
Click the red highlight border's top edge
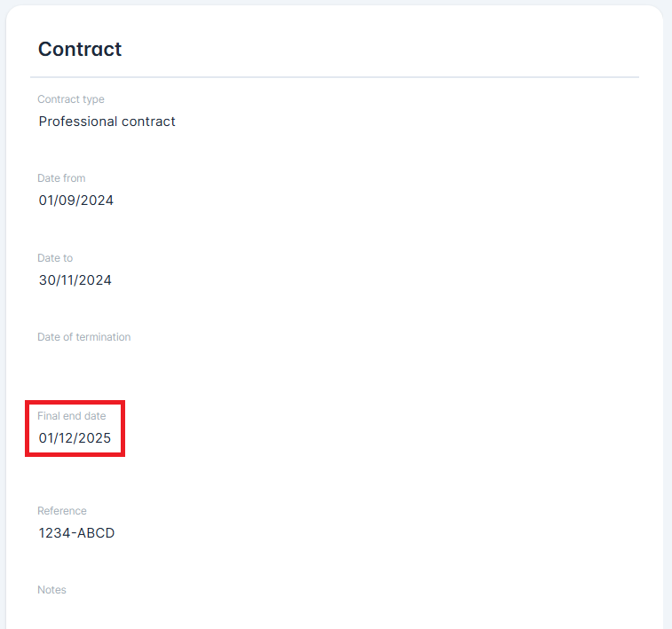[75, 402]
